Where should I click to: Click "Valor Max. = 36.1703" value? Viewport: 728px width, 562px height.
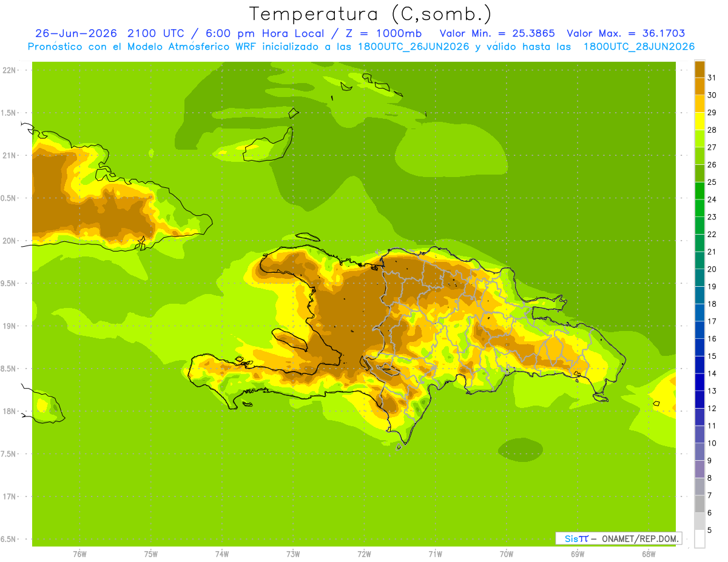(x=626, y=33)
